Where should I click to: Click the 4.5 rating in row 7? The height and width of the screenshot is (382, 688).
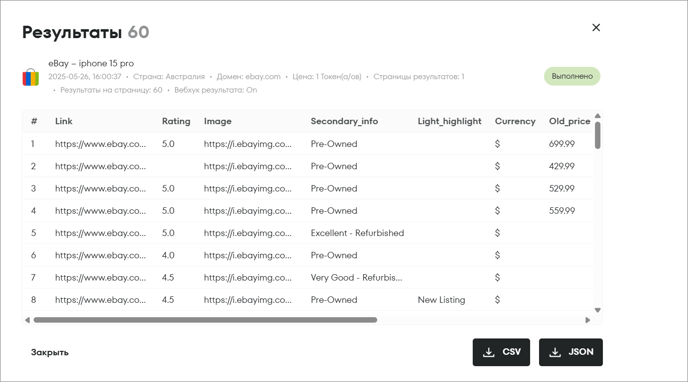click(168, 278)
